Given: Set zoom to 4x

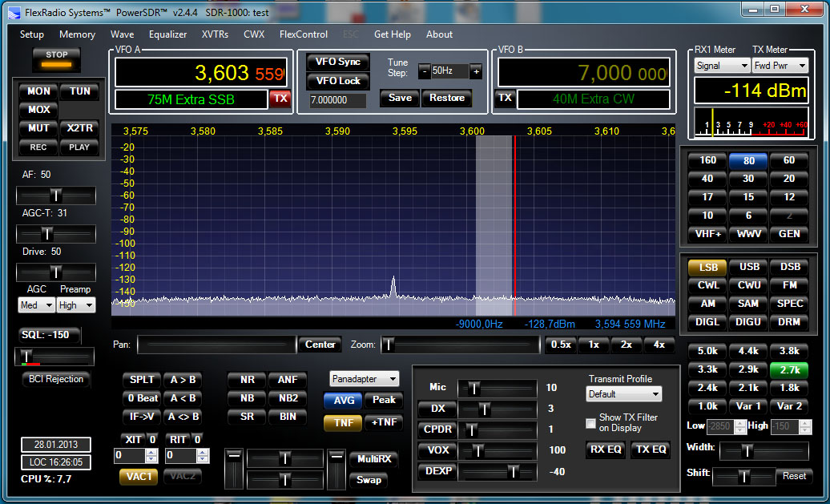Looking at the screenshot, I should tap(659, 345).
